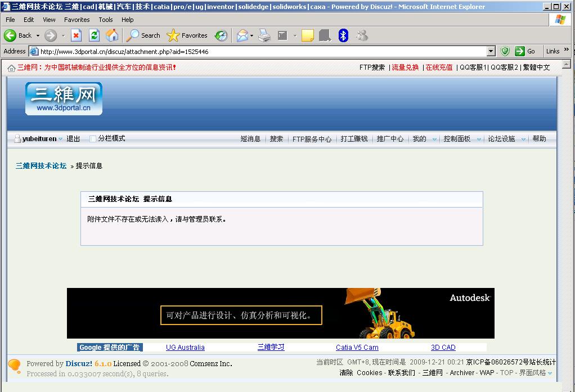
Task: Go to the Home page icon
Action: [x=112, y=35]
